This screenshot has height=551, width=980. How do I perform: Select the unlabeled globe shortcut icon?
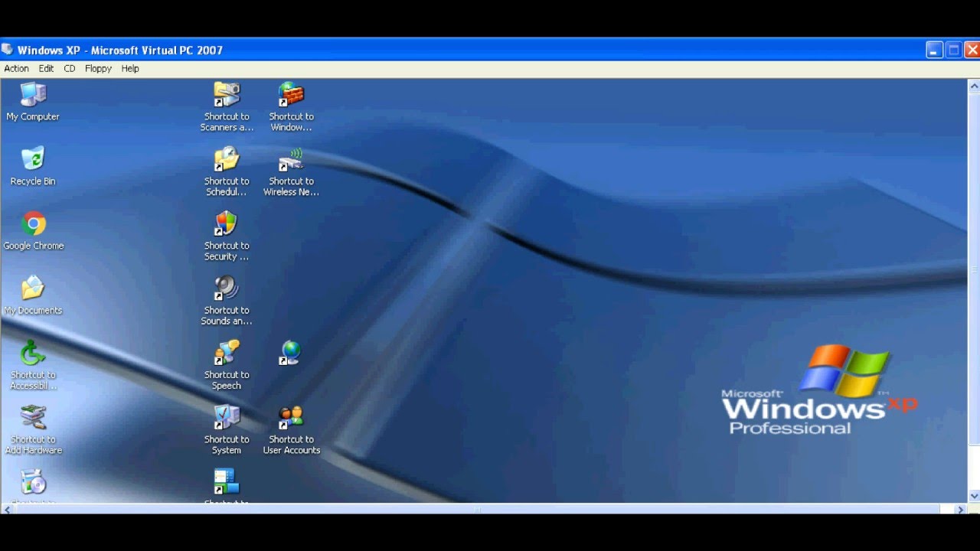290,353
